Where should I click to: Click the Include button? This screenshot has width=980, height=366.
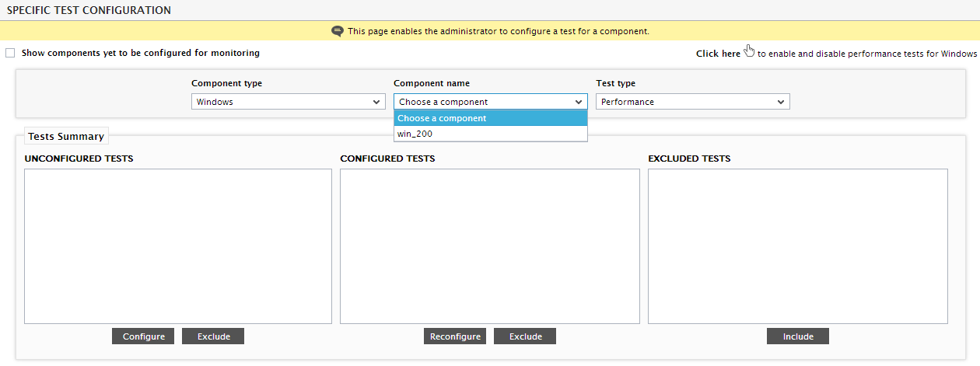[x=798, y=336]
